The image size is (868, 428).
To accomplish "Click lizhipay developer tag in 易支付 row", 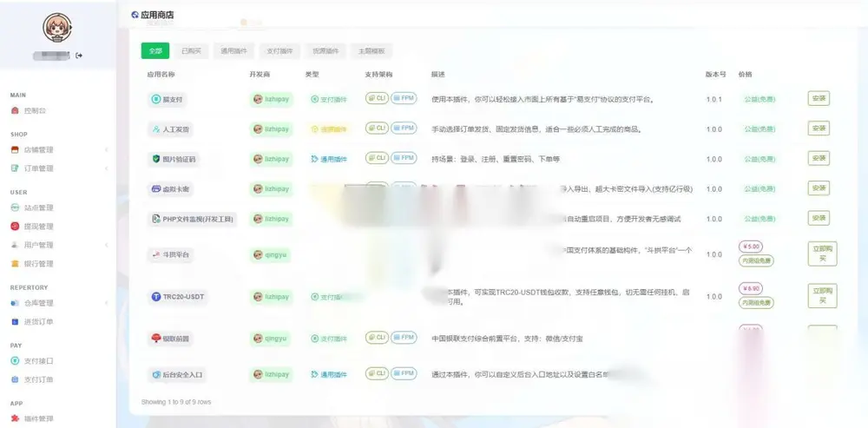I will [x=271, y=100].
